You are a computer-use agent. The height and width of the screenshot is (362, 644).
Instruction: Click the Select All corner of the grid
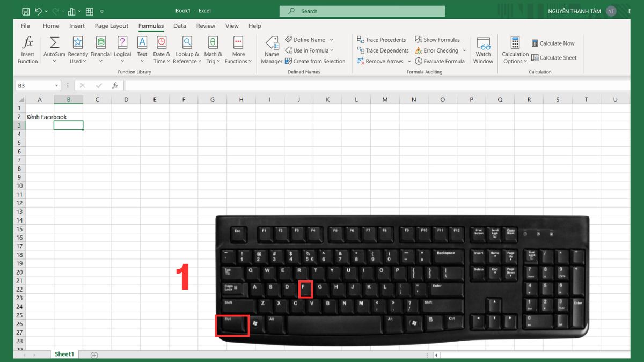pyautogui.click(x=20, y=99)
